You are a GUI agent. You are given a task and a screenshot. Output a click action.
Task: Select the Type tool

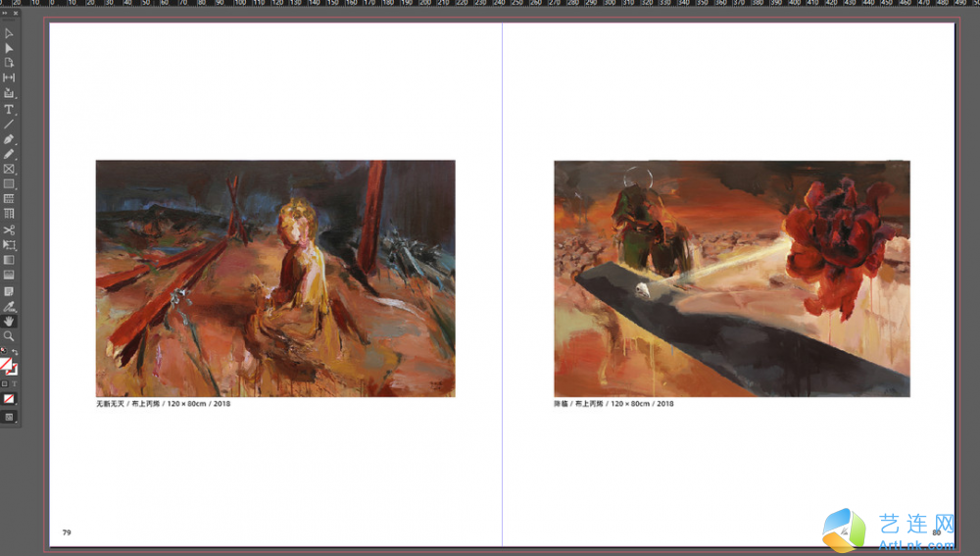point(9,110)
